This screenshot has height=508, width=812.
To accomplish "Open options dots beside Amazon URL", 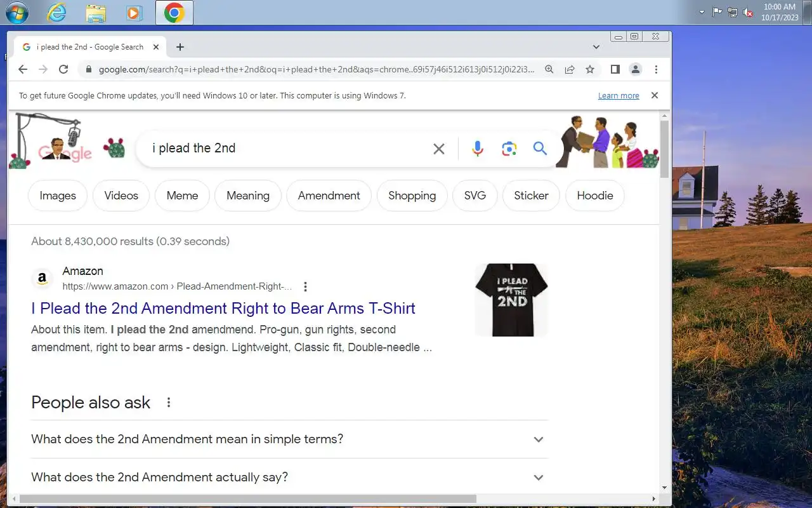I will (x=305, y=286).
